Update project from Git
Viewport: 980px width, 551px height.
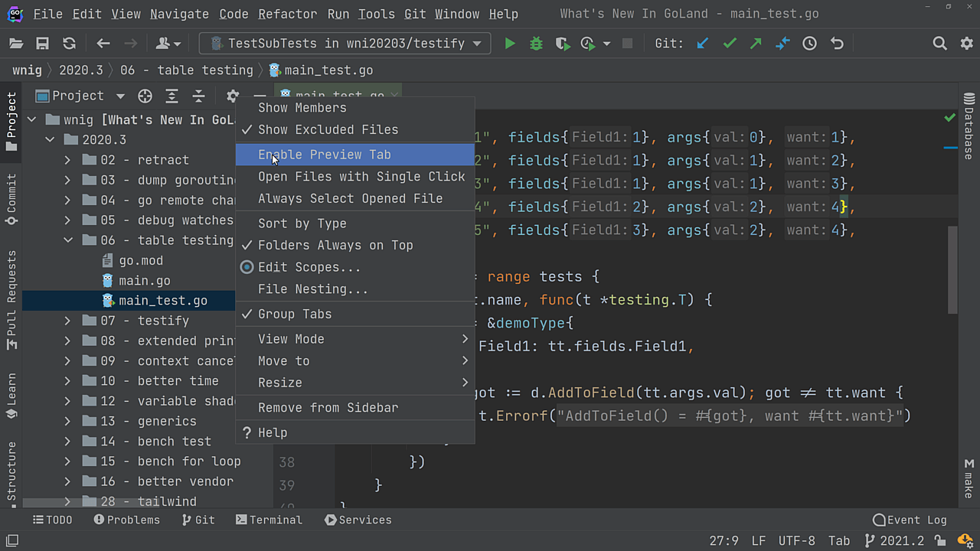tap(702, 44)
